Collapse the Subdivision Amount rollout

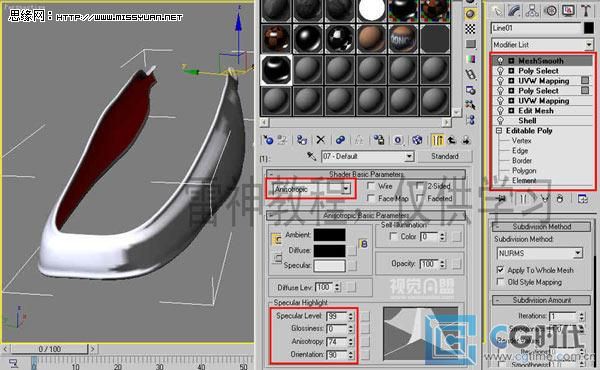click(x=541, y=300)
